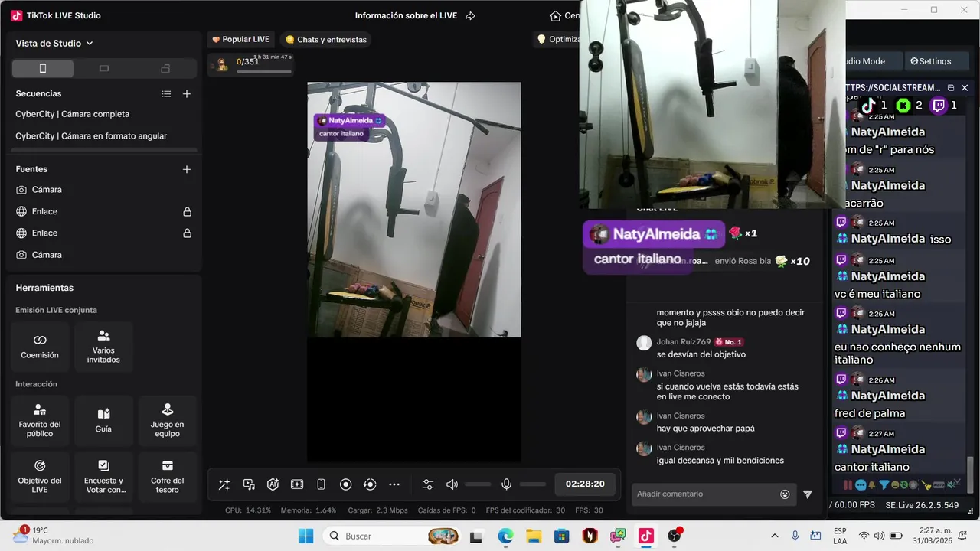Image resolution: width=980 pixels, height=551 pixels.
Task: Open the mobile phone preview tool
Action: [322, 484]
